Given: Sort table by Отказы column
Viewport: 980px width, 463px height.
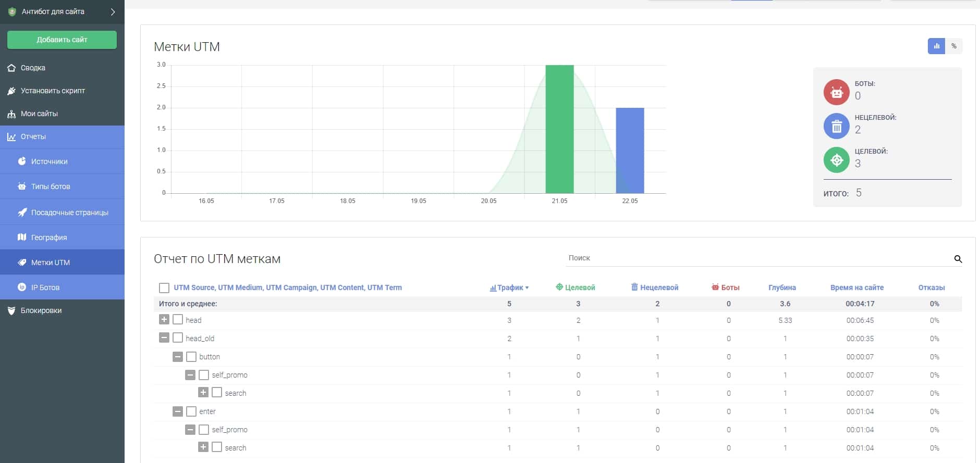Looking at the screenshot, I should (932, 287).
